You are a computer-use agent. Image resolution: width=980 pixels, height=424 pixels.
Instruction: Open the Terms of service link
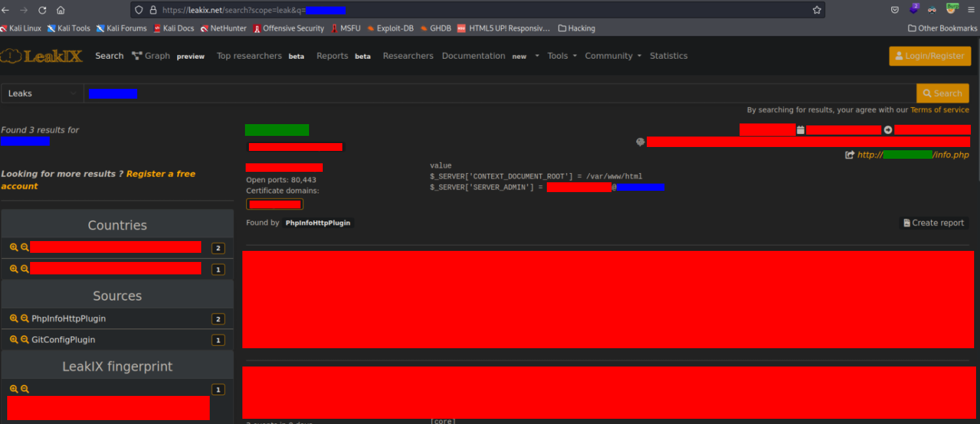939,110
